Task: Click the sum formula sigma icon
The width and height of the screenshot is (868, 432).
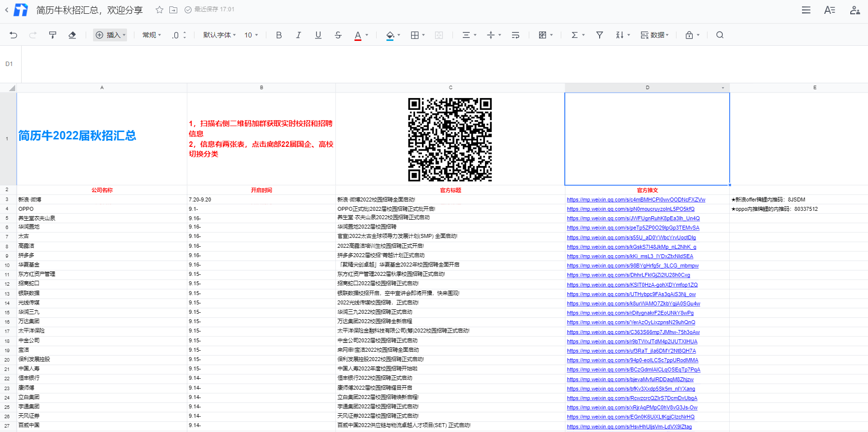Action: point(575,35)
